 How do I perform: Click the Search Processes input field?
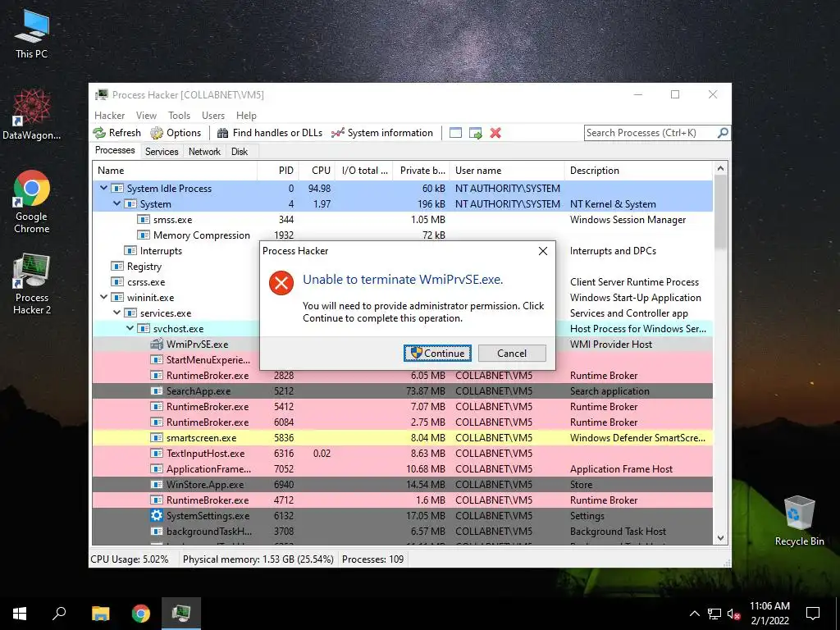[650, 133]
